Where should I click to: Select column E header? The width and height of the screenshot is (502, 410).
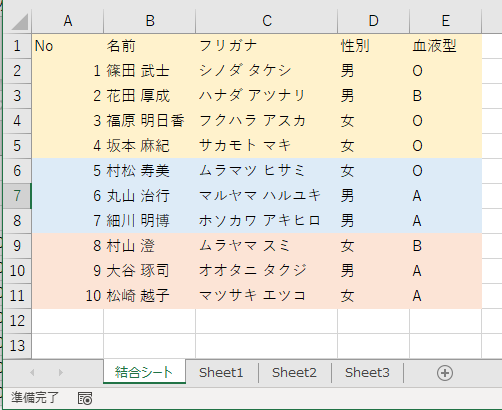pos(446,21)
